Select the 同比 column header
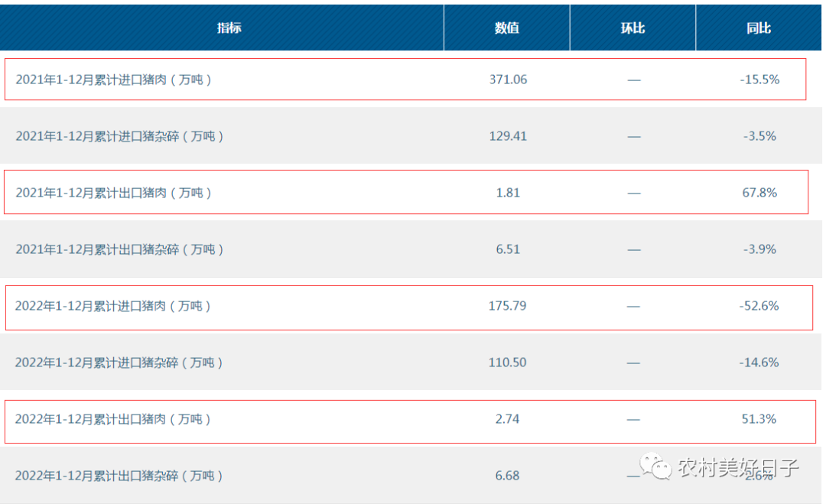The image size is (826, 504). tap(759, 28)
